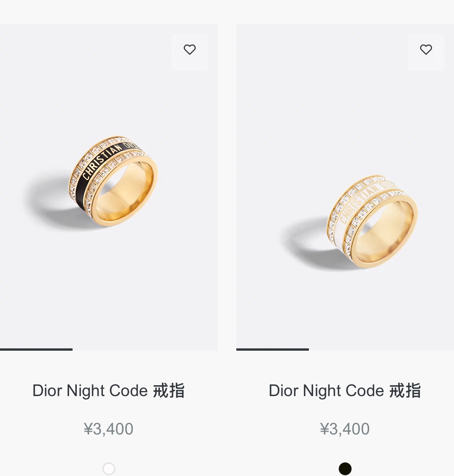Tap heart icon above white enamel ring

pyautogui.click(x=426, y=50)
